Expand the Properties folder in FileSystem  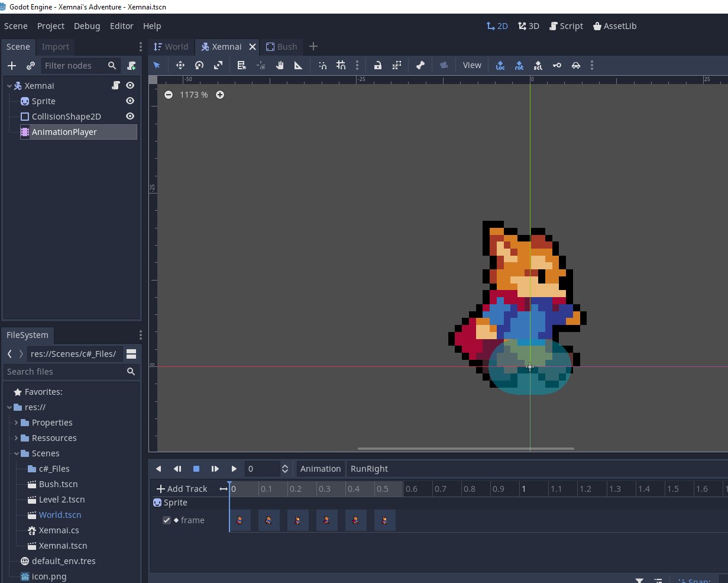click(x=16, y=423)
